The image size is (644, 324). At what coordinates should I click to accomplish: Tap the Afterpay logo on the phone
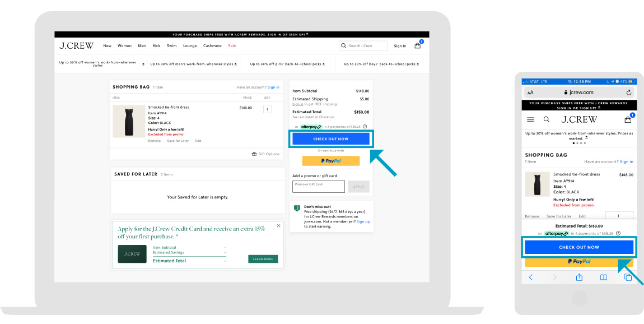coord(557,234)
